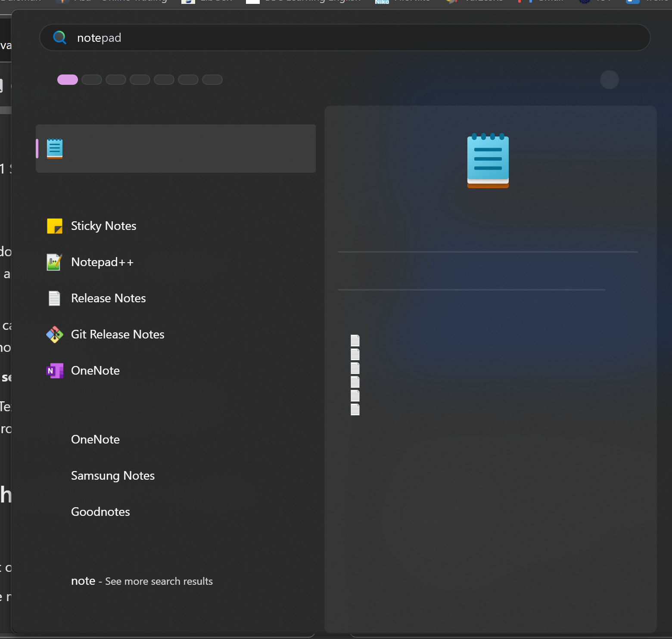Click the purple OneNote app icon
Screen dimensions: 672x639
click(x=55, y=371)
